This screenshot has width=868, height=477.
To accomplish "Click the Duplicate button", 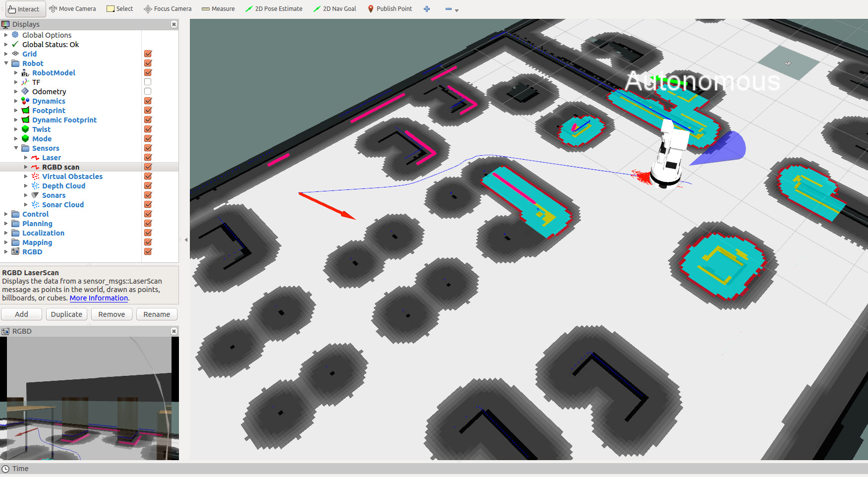I will pos(66,314).
